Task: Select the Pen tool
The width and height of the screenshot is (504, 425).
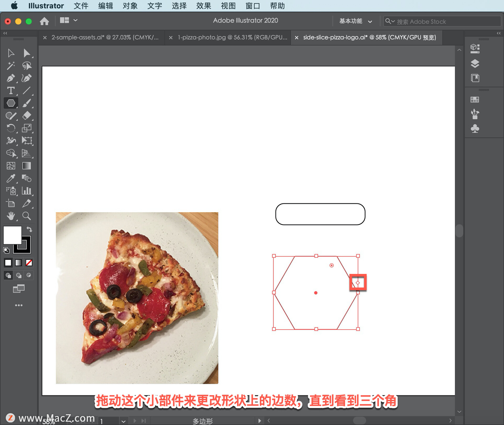Action: (x=11, y=78)
